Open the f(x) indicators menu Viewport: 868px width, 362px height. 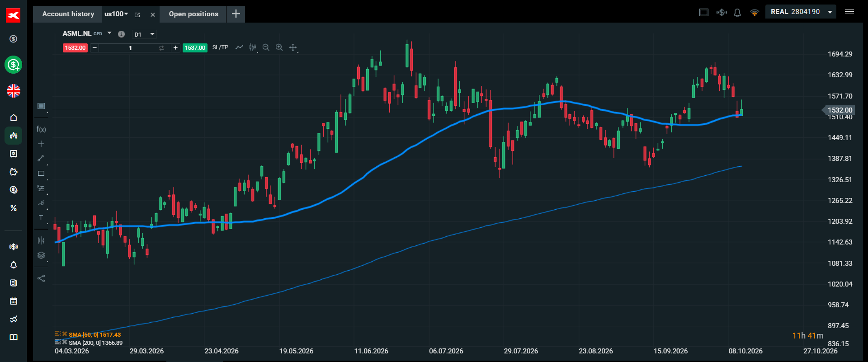point(41,129)
